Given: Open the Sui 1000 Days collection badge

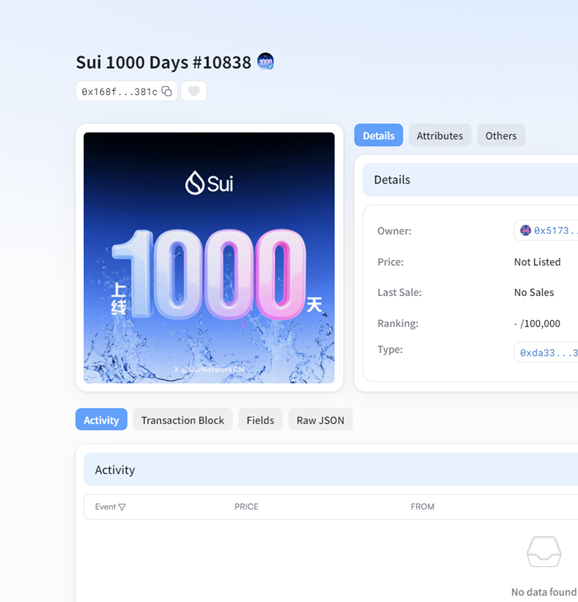Looking at the screenshot, I should (265, 61).
